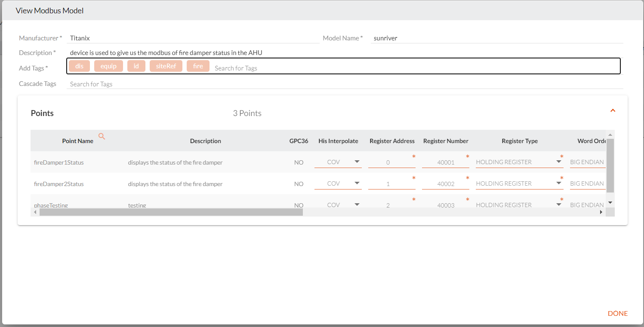This screenshot has height=327, width=644.
Task: Click the Description field text
Action: tap(166, 53)
